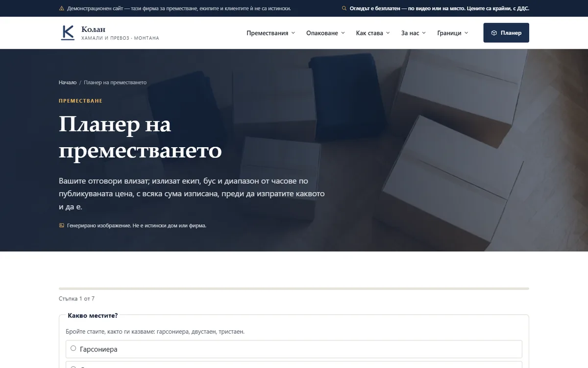Click the step progress bar
Image resolution: width=588 pixels, height=368 pixels.
pos(294,289)
